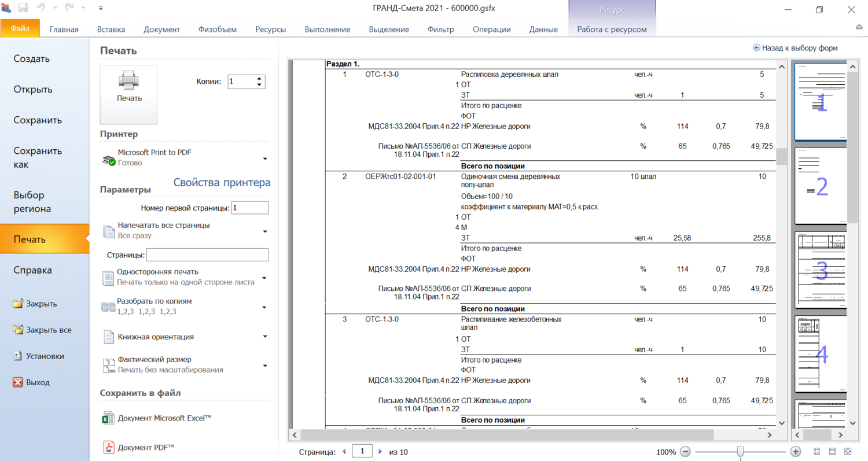Open the Работа с ресурсом contextual tab

[612, 29]
